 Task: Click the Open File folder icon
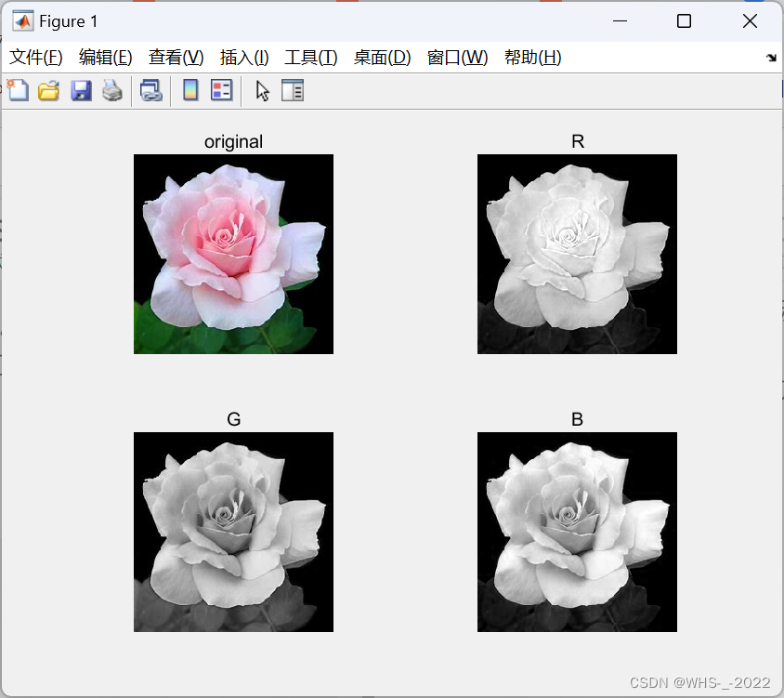point(49,91)
